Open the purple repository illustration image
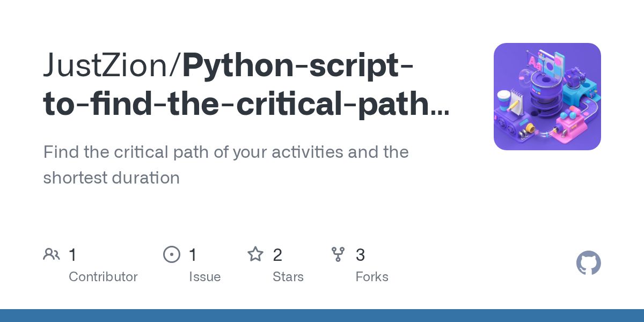Screen dimensions: 644x322 click(547, 97)
